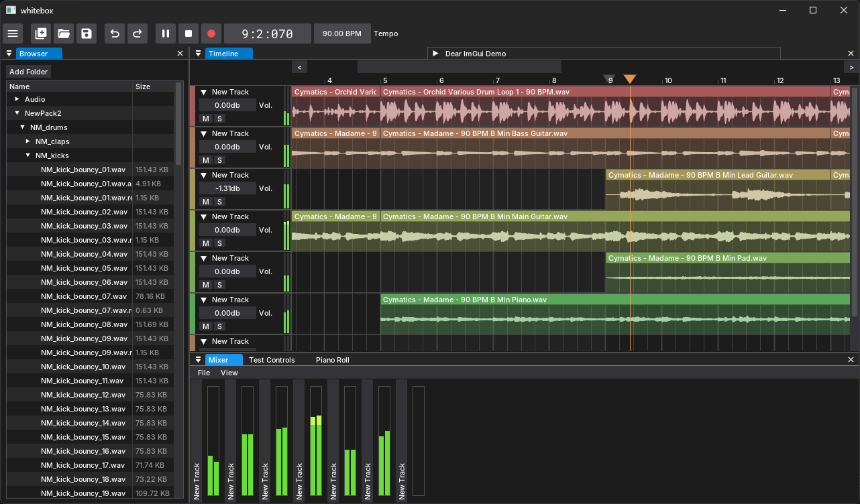Move timeline view left with the < button
The width and height of the screenshot is (860, 504).
tap(299, 67)
